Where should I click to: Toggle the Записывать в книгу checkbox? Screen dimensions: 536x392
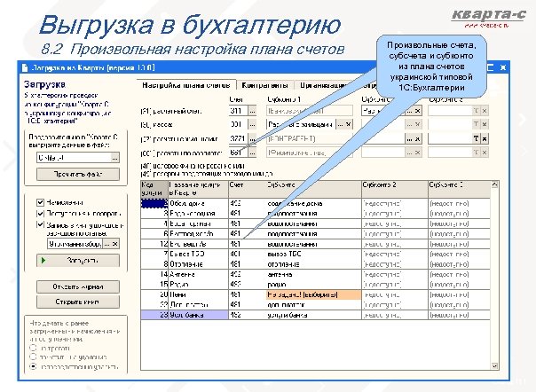[x=40, y=224]
